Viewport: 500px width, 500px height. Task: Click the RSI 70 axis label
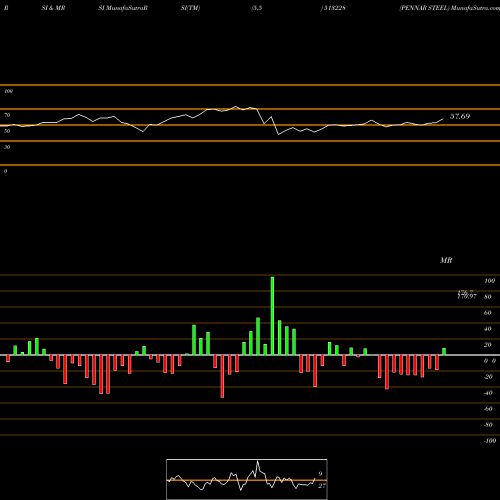(7, 115)
